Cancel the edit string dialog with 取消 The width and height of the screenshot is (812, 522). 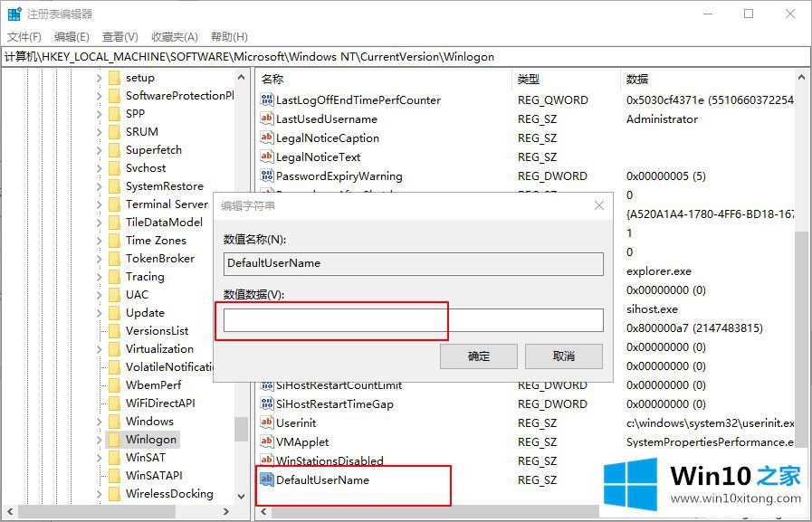click(563, 356)
